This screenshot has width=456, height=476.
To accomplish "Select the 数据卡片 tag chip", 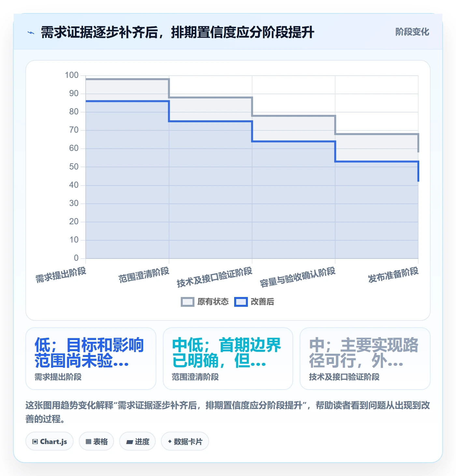I will (185, 441).
